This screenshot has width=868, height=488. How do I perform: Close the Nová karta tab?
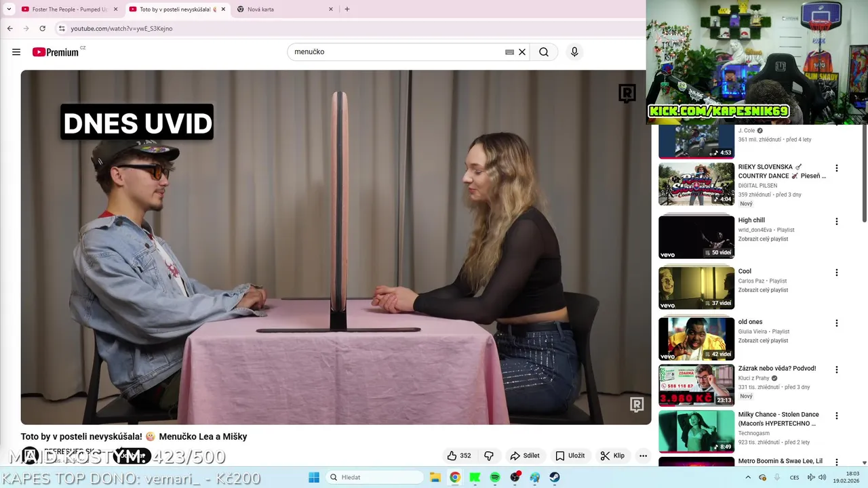pos(331,9)
